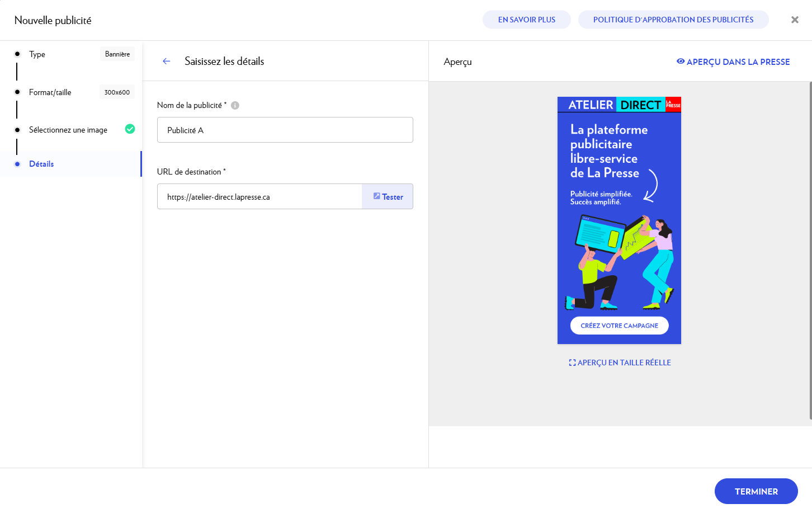Open the Sélectionnez une image step
This screenshot has width=812, height=513.
[68, 130]
